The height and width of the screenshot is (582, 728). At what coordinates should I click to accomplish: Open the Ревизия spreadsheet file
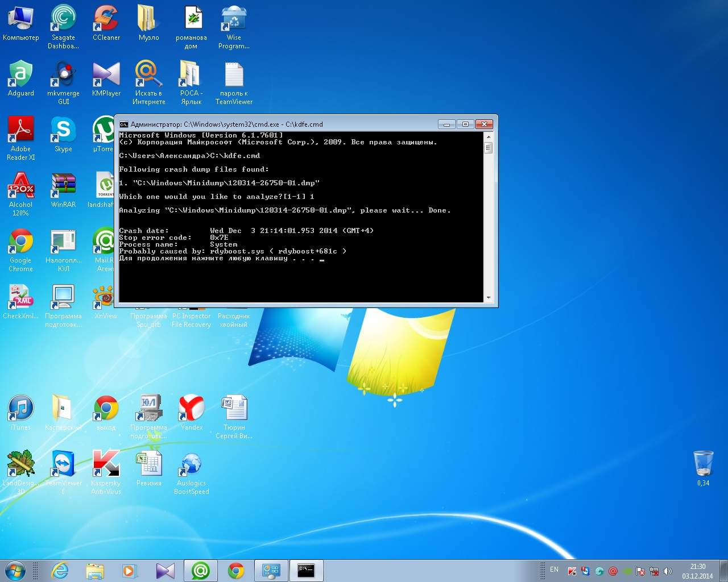pos(148,468)
